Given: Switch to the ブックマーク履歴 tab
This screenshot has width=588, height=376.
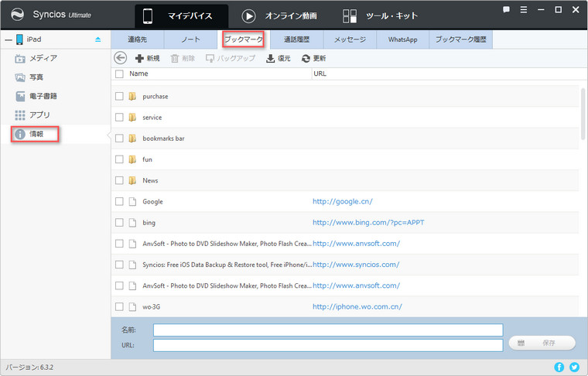Looking at the screenshot, I should [x=461, y=39].
